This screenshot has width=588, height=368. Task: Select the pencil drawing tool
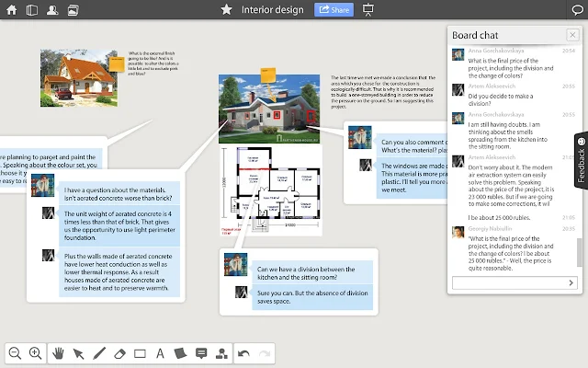tap(99, 353)
